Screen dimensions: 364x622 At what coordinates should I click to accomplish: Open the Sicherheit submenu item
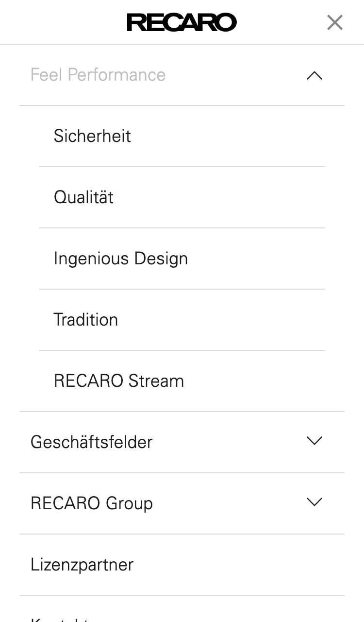pyautogui.click(x=92, y=136)
